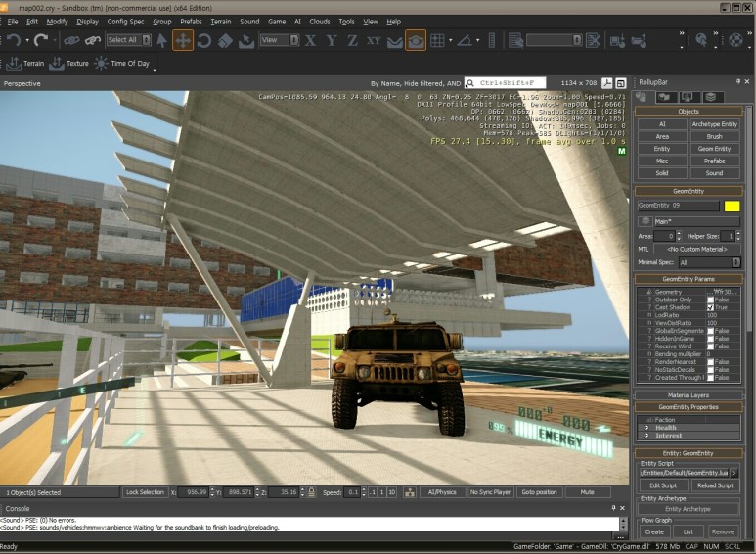
Task: Toggle the NoStaticDecals checkbox
Action: pyautogui.click(x=710, y=370)
